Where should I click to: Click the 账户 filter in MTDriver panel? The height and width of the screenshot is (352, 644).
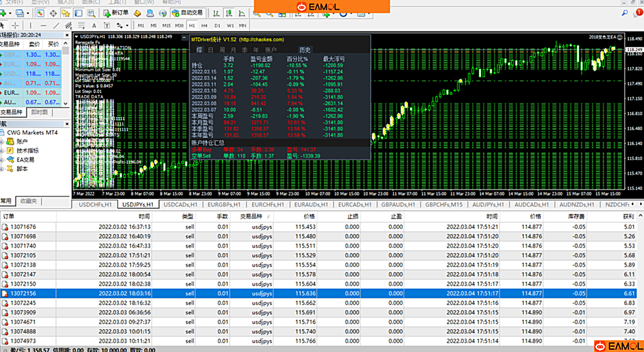tap(271, 50)
